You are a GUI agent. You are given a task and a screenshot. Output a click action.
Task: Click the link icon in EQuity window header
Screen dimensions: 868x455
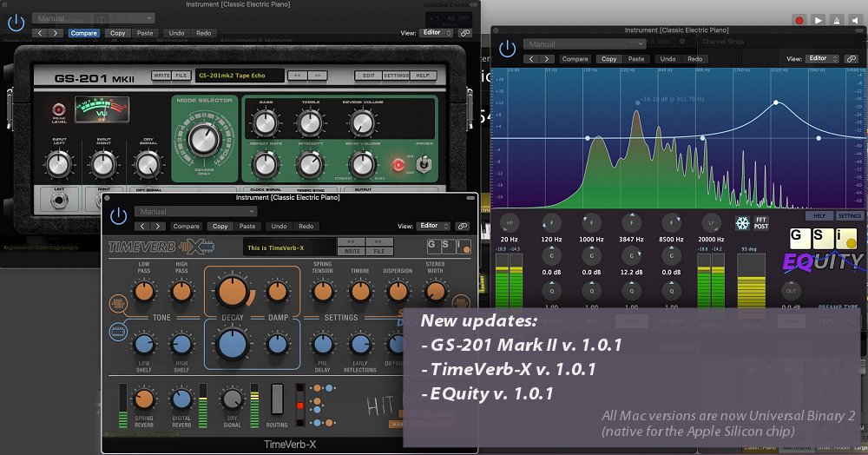[852, 59]
